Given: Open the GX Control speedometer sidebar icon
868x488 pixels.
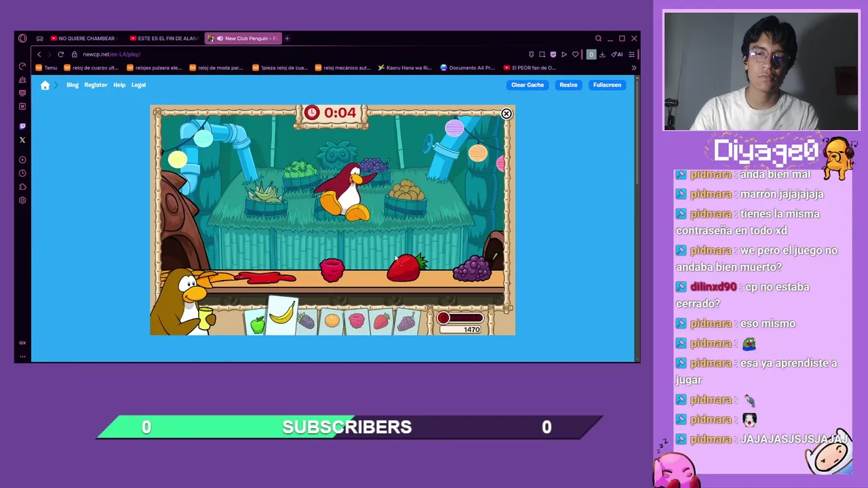Looking at the screenshot, I should (x=22, y=66).
